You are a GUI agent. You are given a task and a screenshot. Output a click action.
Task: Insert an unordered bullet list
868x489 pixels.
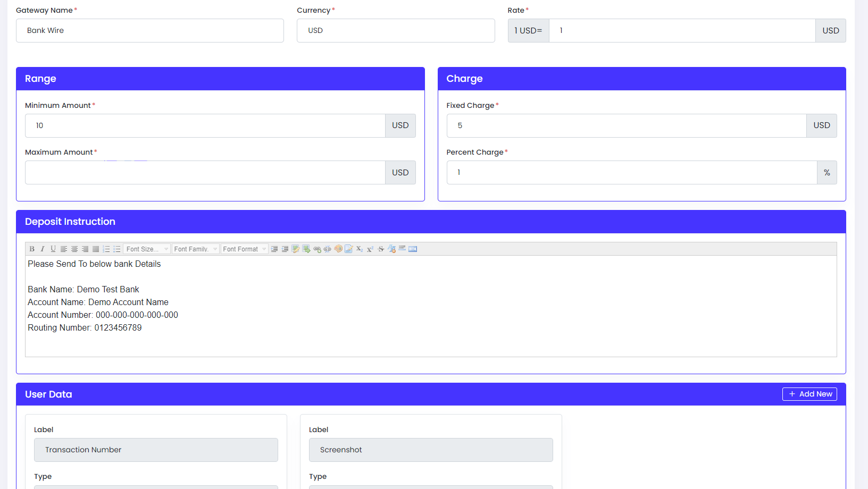click(117, 249)
